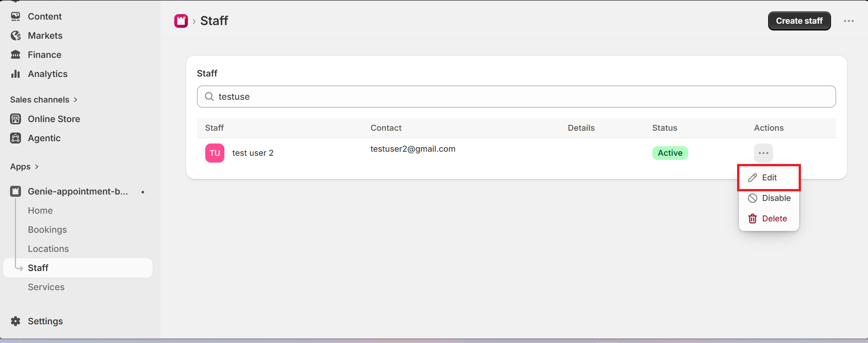Image resolution: width=868 pixels, height=343 pixels.
Task: Open Analytics bar chart icon
Action: pos(16,74)
